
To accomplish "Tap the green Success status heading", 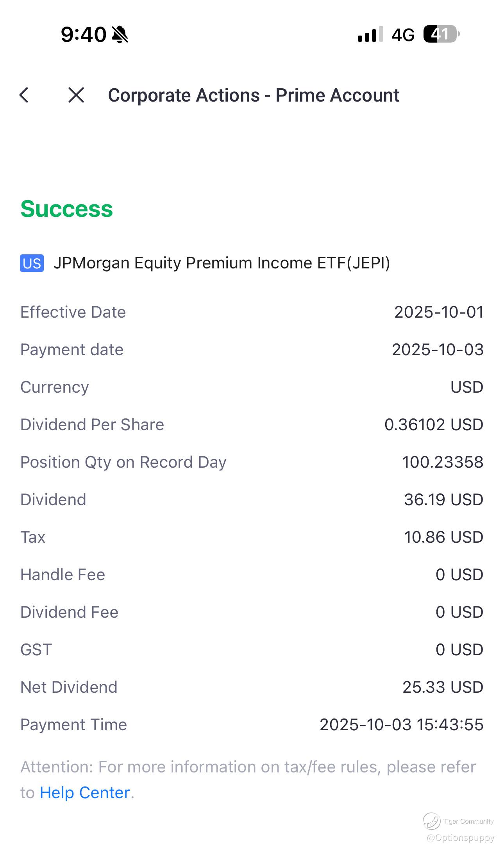I will coord(66,209).
